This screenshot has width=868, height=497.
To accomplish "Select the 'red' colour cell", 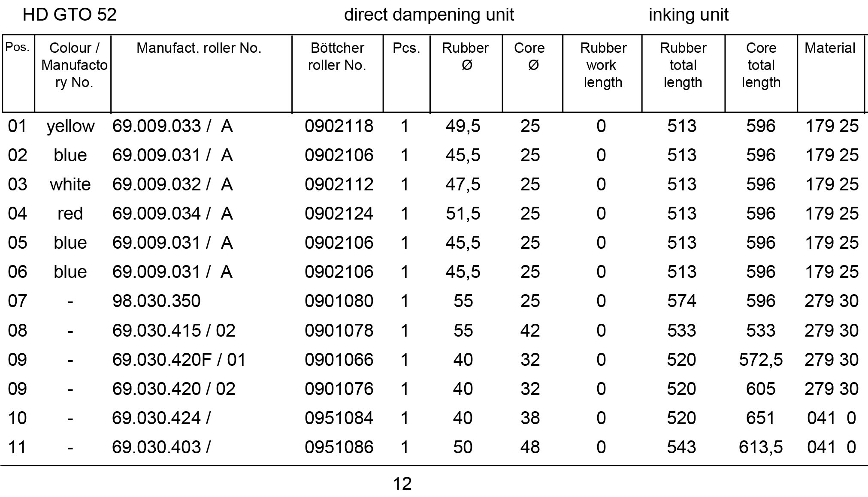I will 70,214.
